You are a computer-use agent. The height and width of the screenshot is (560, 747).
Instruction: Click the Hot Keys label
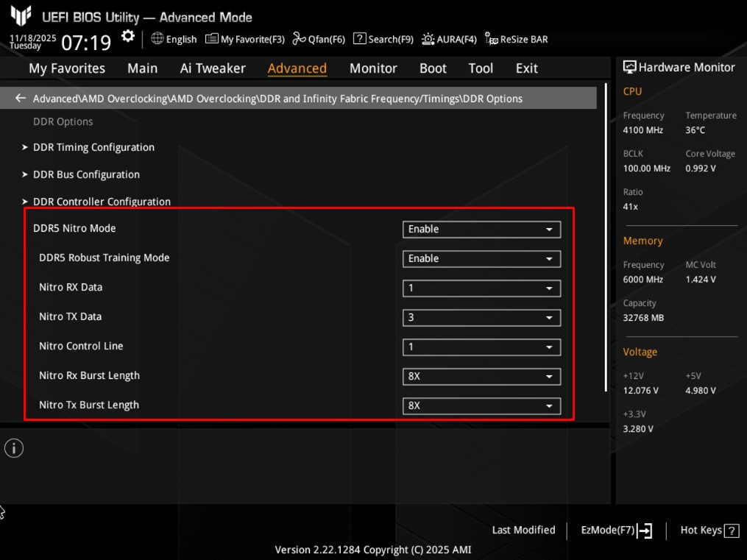click(x=701, y=530)
